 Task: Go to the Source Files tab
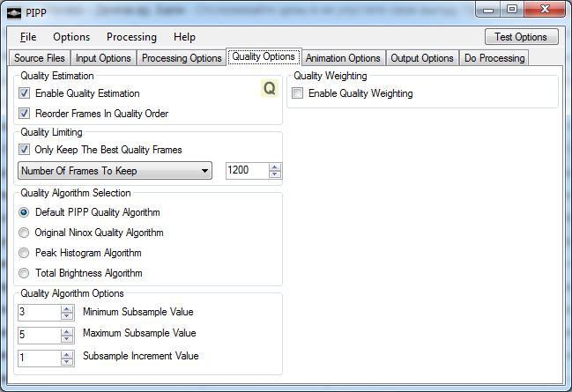[40, 58]
